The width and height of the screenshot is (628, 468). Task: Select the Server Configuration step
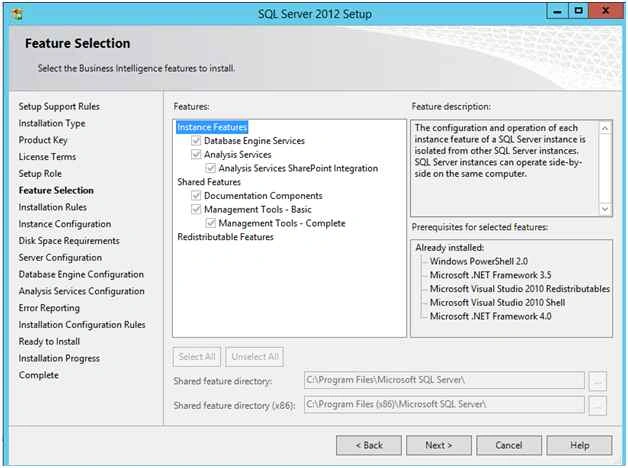click(60, 258)
